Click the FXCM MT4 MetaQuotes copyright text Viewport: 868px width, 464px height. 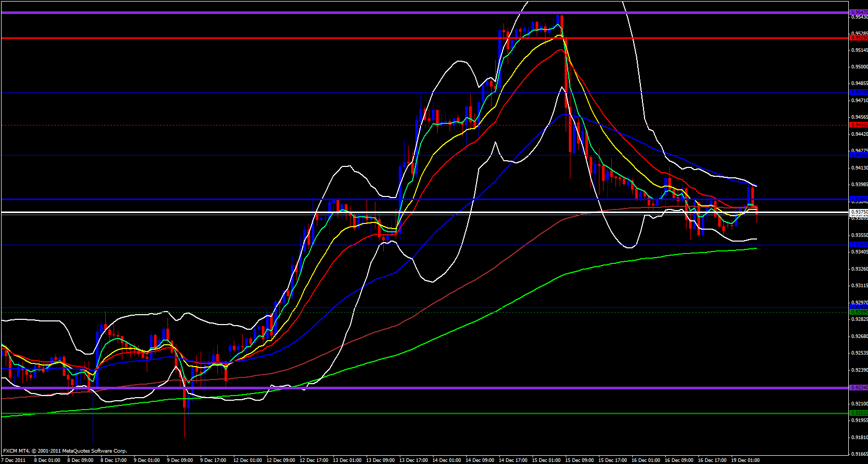65,451
